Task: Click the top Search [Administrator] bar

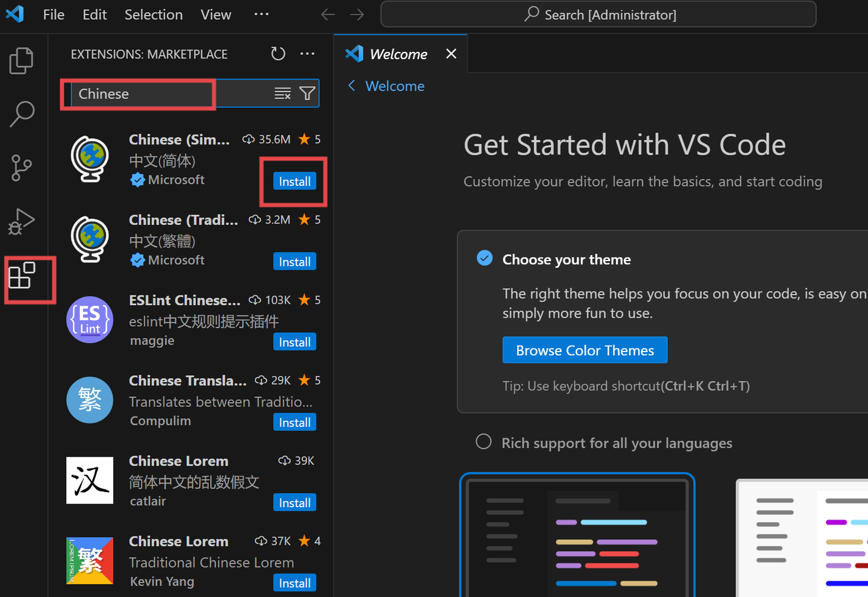Action: pos(598,14)
